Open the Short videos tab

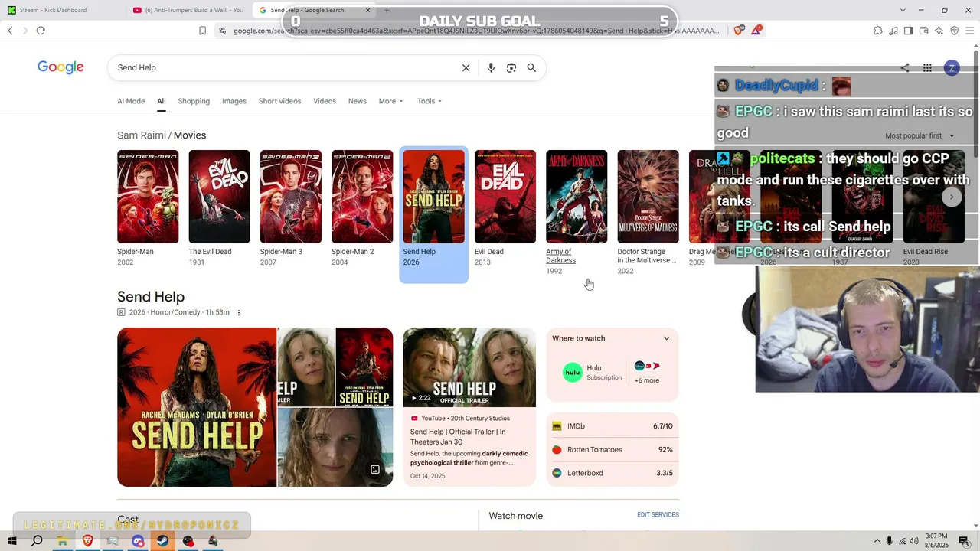pos(279,101)
